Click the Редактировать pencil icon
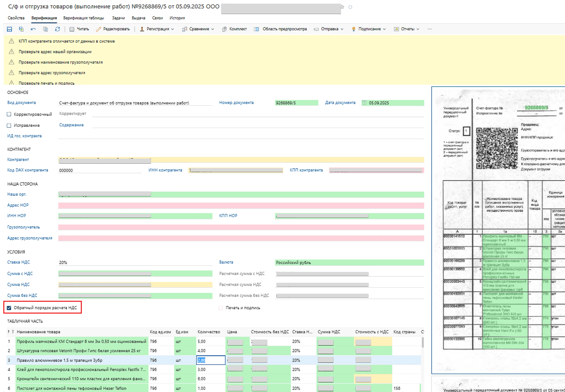Viewport: 565px width, 392px height. (x=98, y=29)
